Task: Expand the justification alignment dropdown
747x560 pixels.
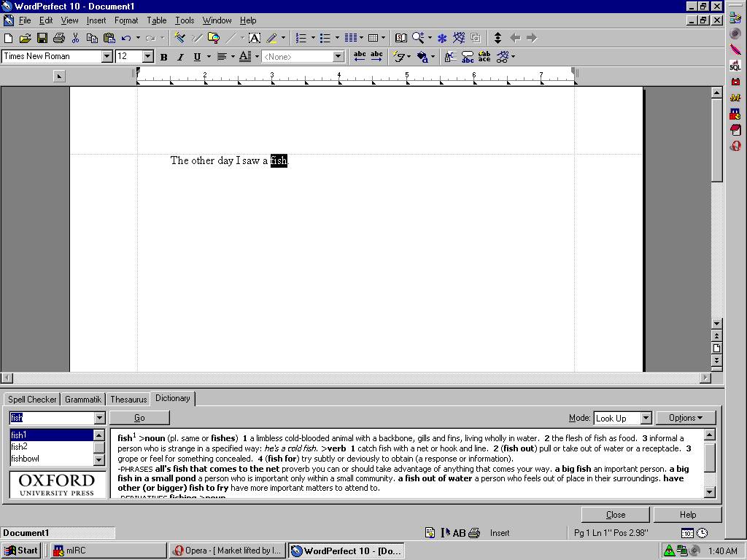Action: [233, 57]
